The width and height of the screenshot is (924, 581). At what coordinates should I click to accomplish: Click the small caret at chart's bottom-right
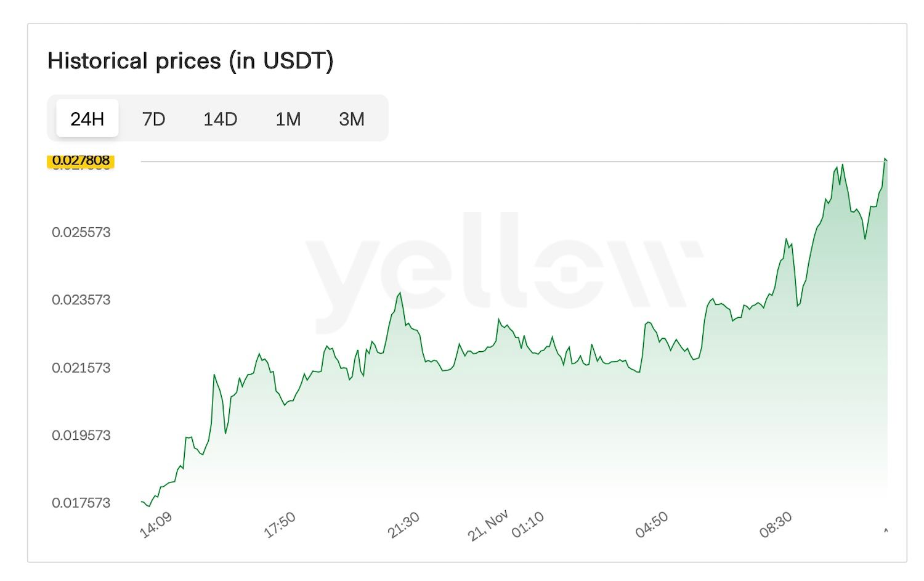coord(886,530)
